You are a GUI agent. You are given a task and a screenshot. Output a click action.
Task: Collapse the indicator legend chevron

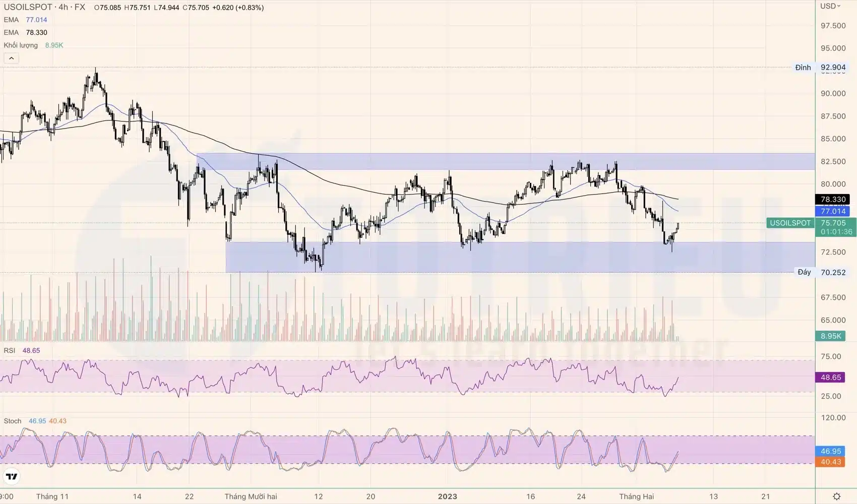click(x=11, y=58)
